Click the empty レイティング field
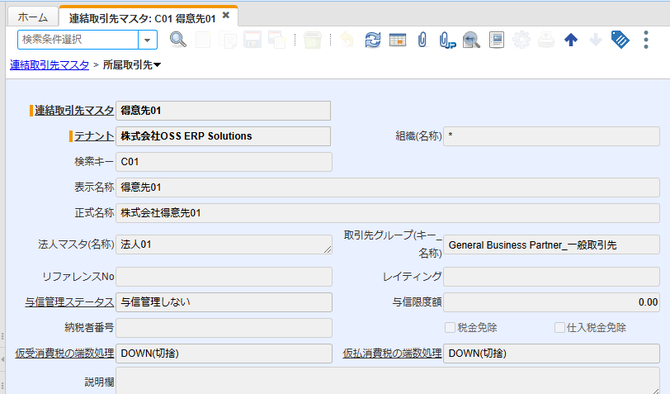Screen dimensions: 670x394 [x=552, y=276]
